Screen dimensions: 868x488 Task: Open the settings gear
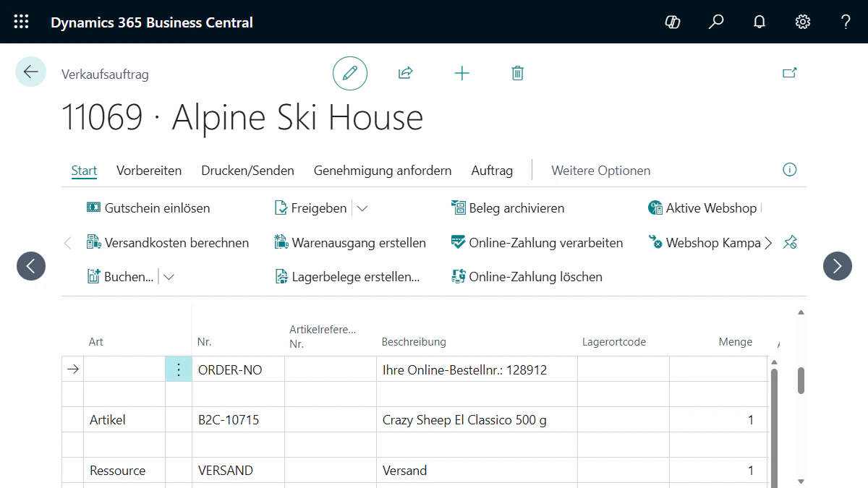803,22
